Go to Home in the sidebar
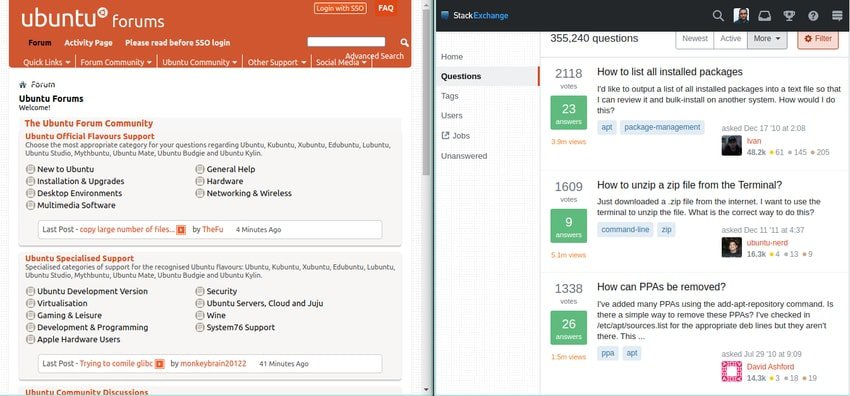Viewport: 850px width, 396px height. tap(452, 57)
